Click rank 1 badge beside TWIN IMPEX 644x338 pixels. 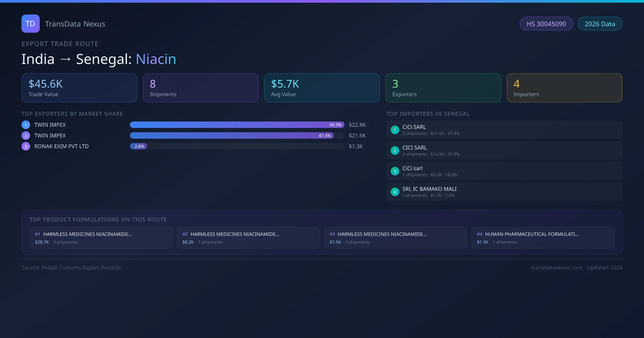click(26, 125)
